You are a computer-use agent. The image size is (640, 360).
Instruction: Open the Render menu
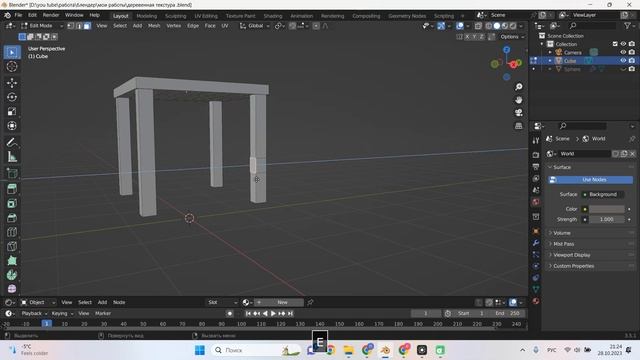click(51, 15)
